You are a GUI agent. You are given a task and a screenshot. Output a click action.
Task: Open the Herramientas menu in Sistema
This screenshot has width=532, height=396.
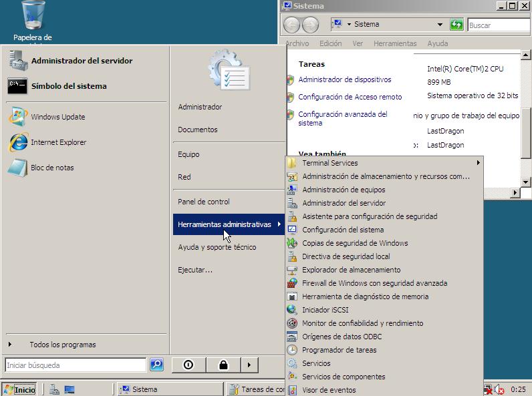click(x=394, y=43)
